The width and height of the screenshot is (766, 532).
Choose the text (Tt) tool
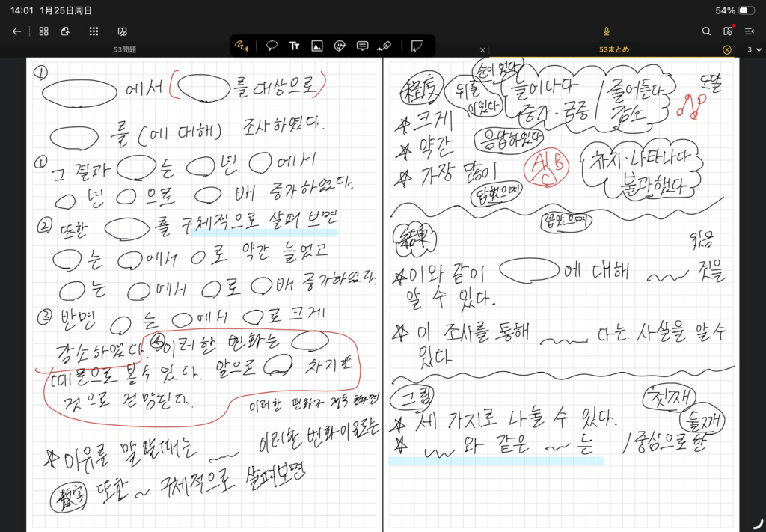point(295,46)
